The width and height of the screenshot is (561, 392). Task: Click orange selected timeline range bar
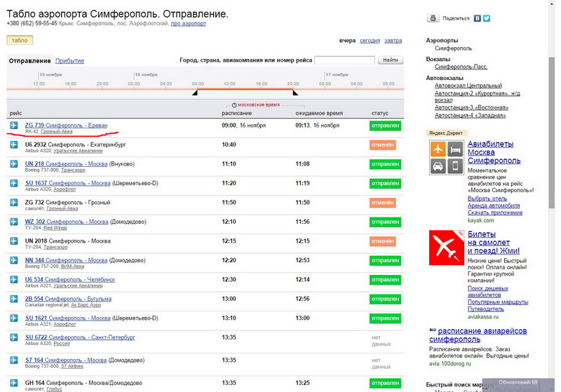coord(245,88)
